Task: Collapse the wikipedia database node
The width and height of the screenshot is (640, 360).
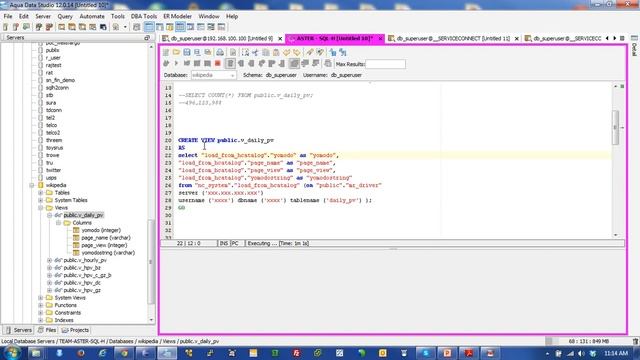Action: [x=32, y=185]
